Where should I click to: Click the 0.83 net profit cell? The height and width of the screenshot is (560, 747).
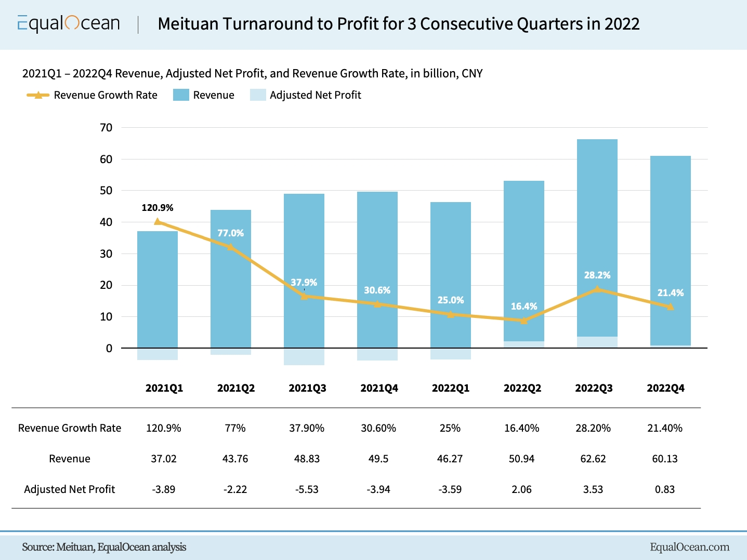[665, 489]
